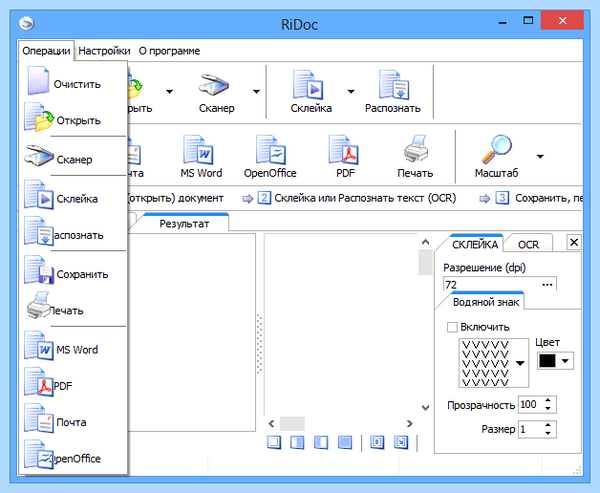
Task: Enable the Включить watermark checkbox
Action: tap(452, 327)
